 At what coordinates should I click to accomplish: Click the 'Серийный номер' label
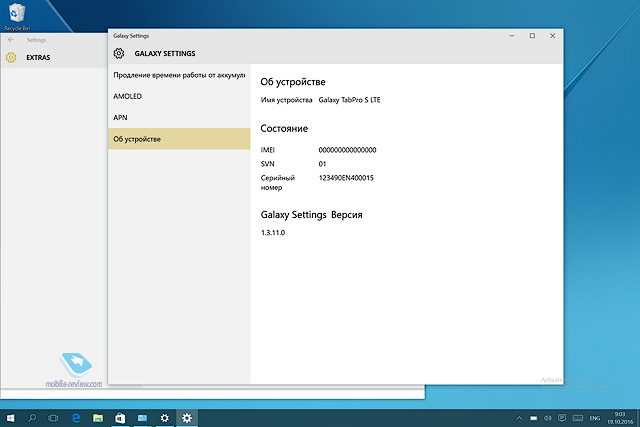pos(278,183)
